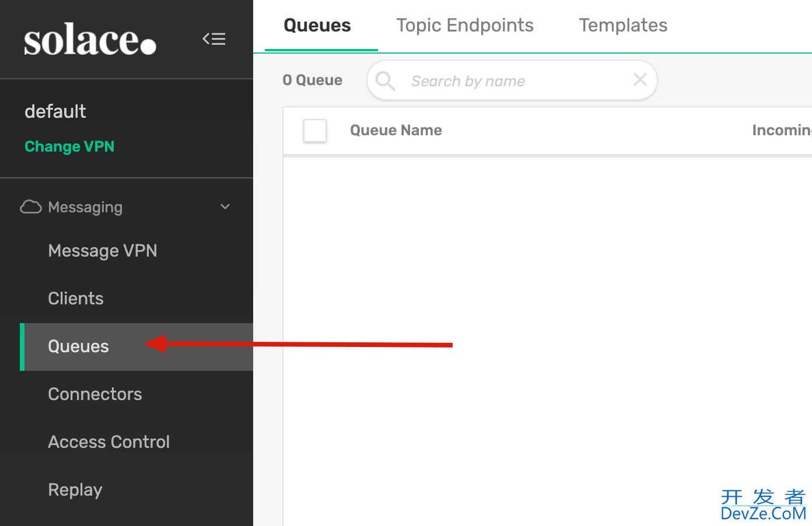Select Queues in the sidebar

[136, 346]
